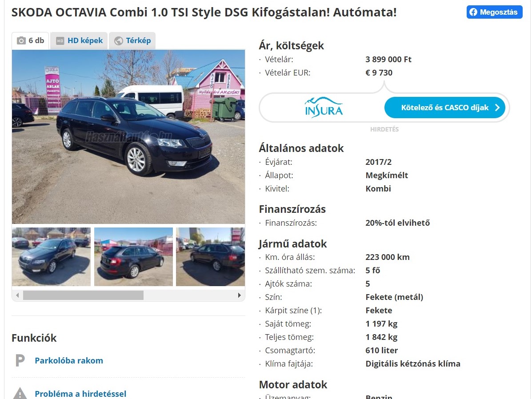Select the rear-view car thumbnail
Image resolution: width=532 pixels, height=399 pixels.
(133, 257)
